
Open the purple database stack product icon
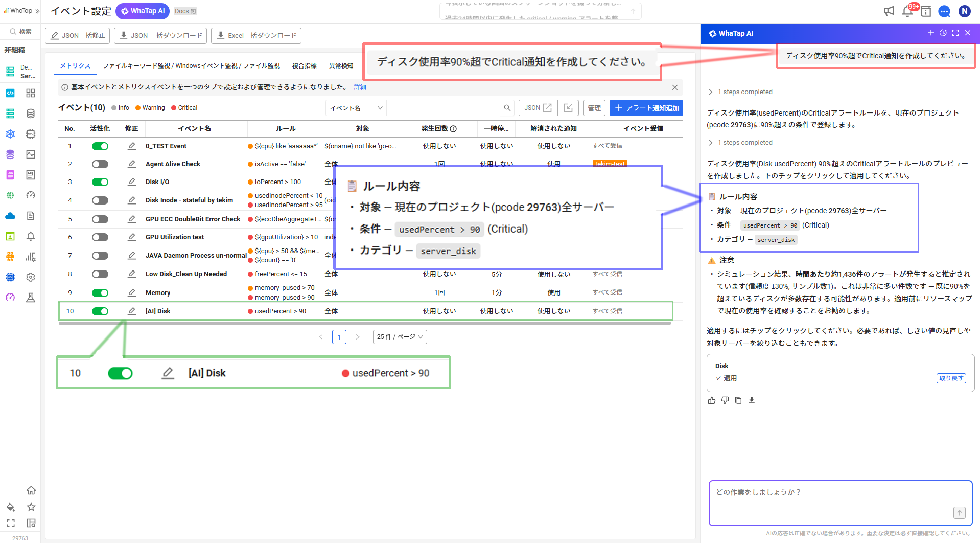(x=10, y=154)
